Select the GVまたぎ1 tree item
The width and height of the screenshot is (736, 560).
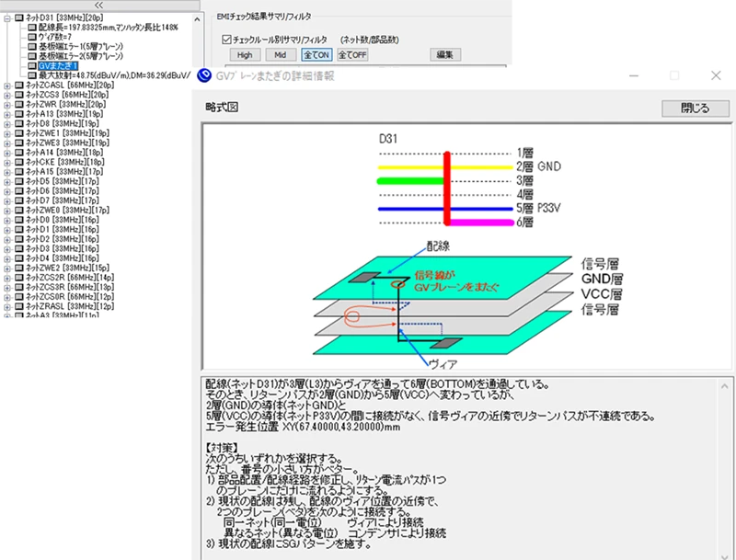[59, 66]
